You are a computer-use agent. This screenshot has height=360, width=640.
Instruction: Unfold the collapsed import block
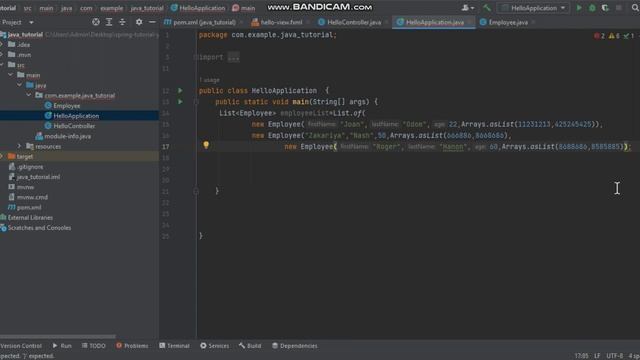[233, 57]
